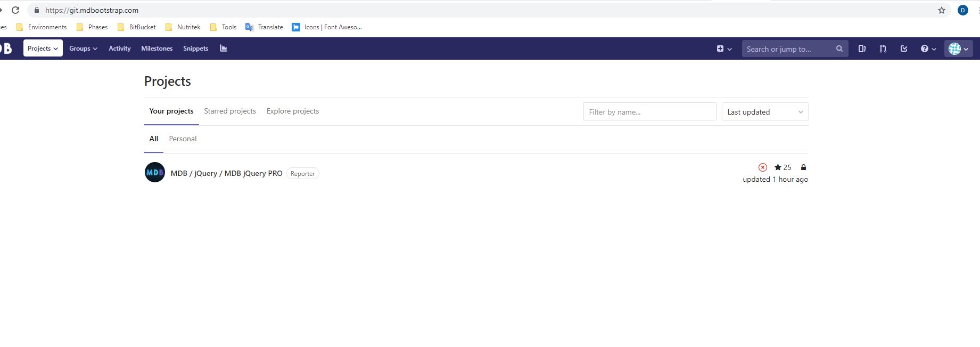Viewport: 980px width, 347px height.
Task: Open the Icons Font Awesome bookmark
Action: pyautogui.click(x=327, y=27)
